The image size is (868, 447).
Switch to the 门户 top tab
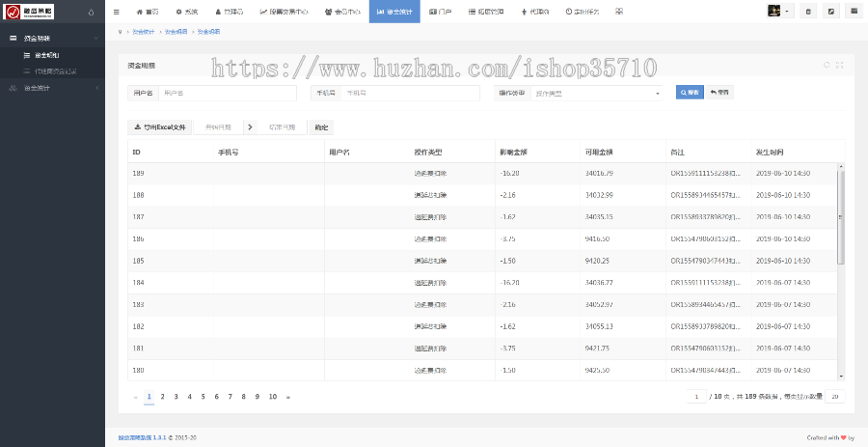pos(440,12)
